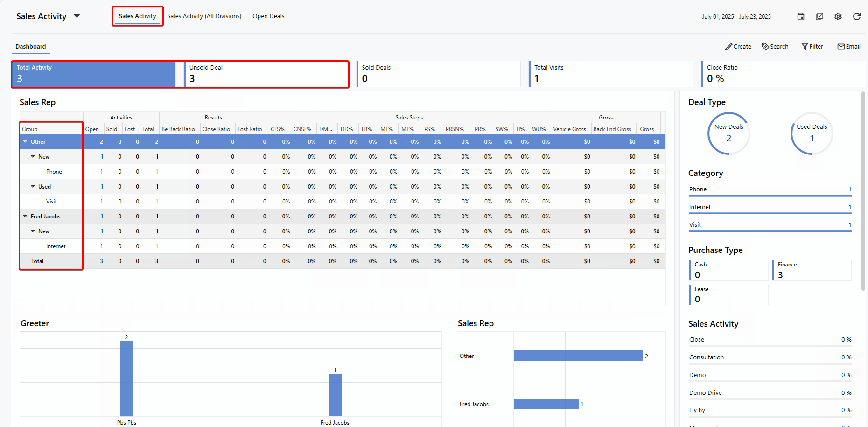Collapse the Used subgroup under Other
The height and width of the screenshot is (427, 868).
(x=33, y=187)
